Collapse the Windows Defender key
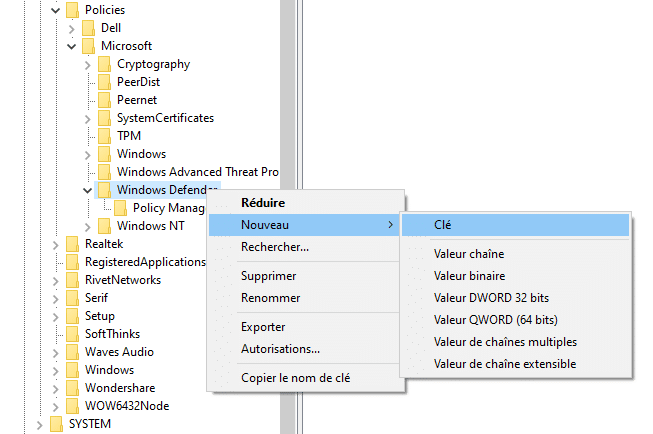The height and width of the screenshot is (434, 653). pos(87,190)
